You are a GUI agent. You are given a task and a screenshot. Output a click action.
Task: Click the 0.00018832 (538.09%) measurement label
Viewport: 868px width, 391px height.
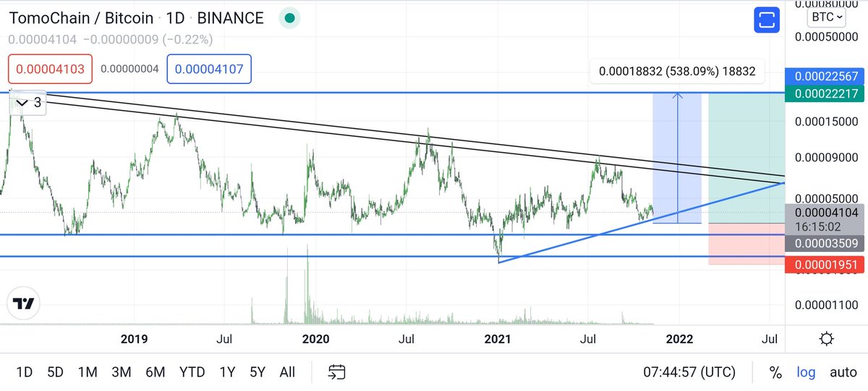677,72
